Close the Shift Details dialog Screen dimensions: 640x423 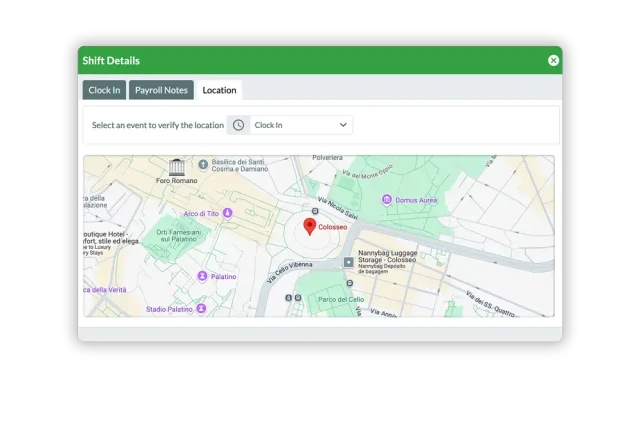pyautogui.click(x=553, y=60)
